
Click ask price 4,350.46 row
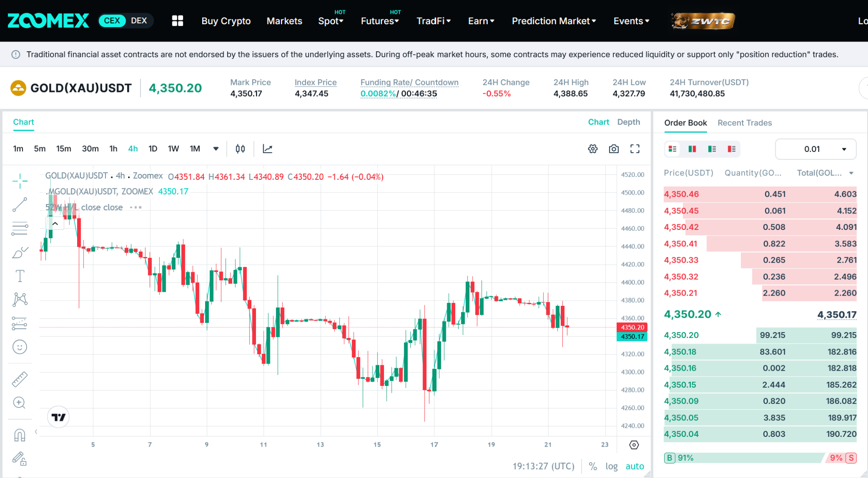[x=760, y=194]
